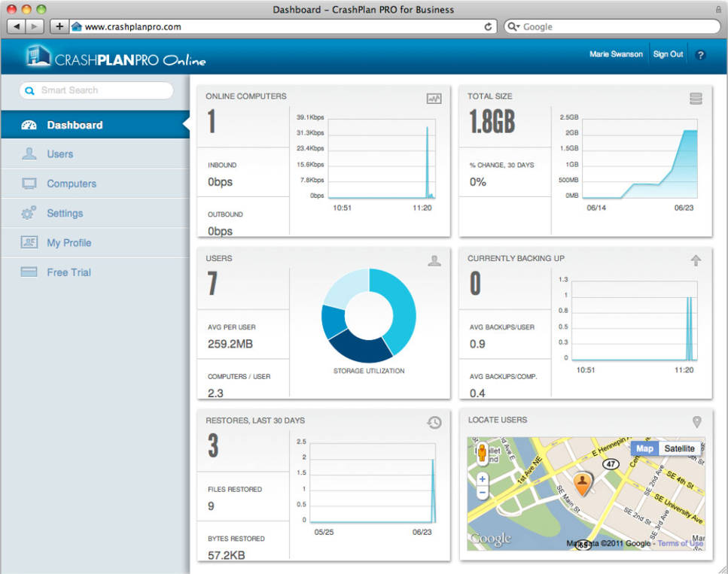Enable Map view on the Locate Users map

click(x=644, y=448)
